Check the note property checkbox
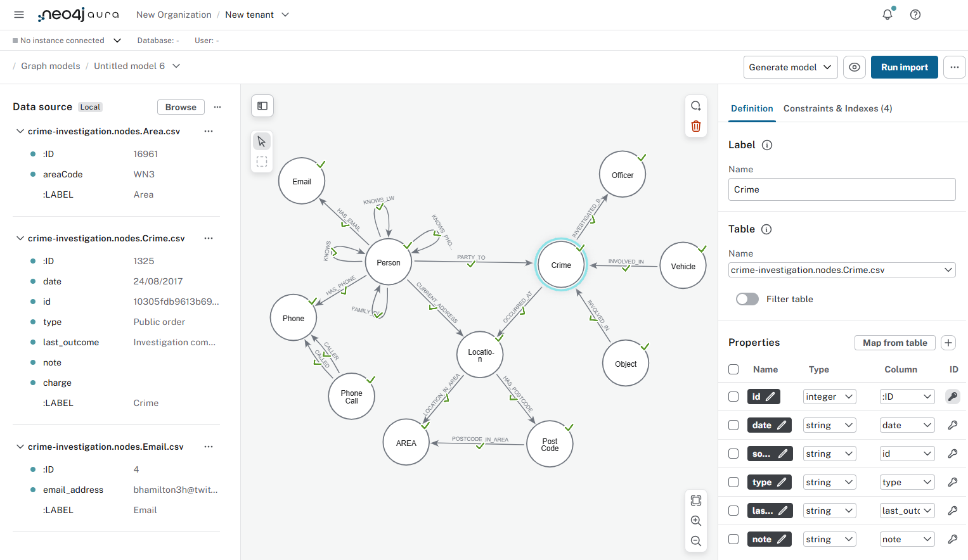 tap(733, 539)
